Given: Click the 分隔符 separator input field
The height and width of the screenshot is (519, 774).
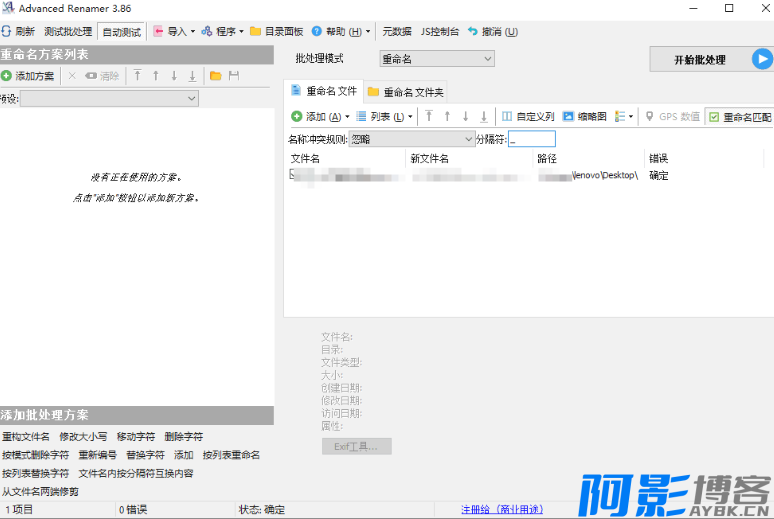Looking at the screenshot, I should [532, 139].
